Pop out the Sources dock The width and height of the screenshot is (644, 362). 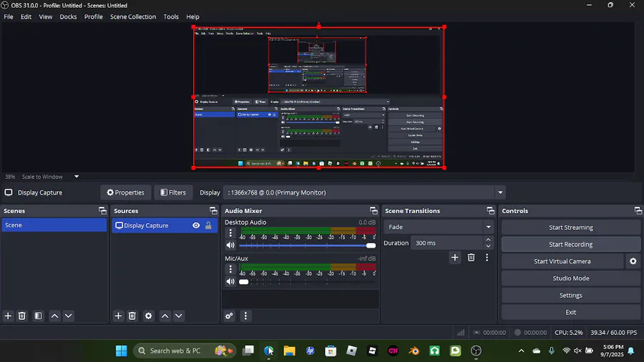pos(213,210)
